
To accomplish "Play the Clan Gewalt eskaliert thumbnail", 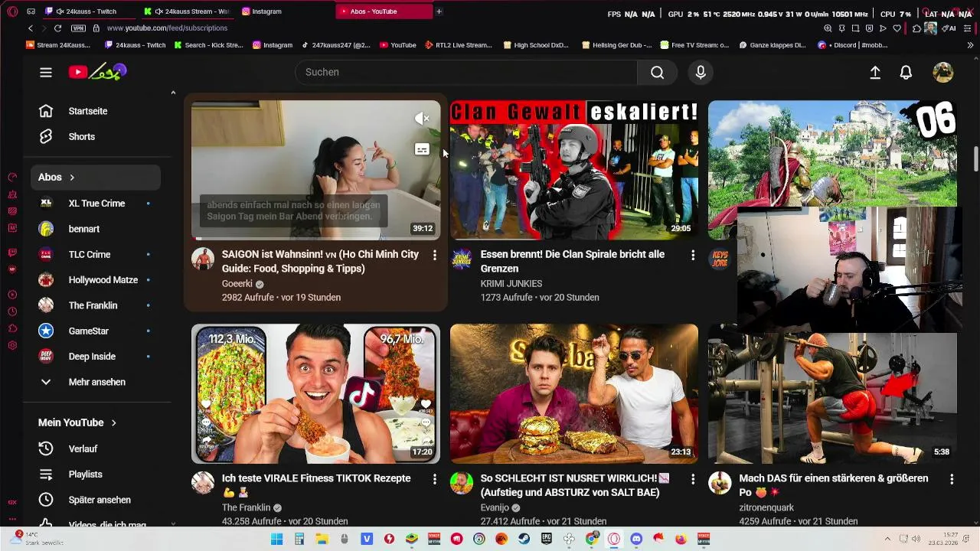I will tap(574, 170).
